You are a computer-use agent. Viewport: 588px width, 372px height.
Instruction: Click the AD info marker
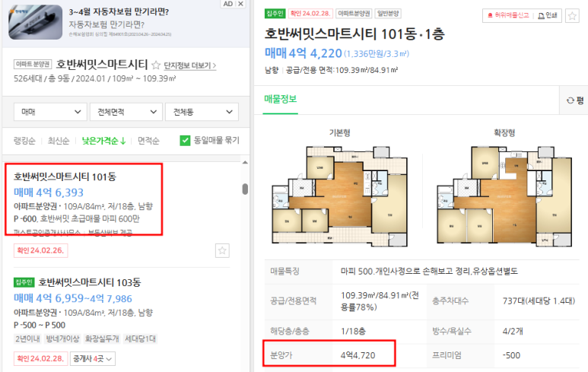click(228, 4)
